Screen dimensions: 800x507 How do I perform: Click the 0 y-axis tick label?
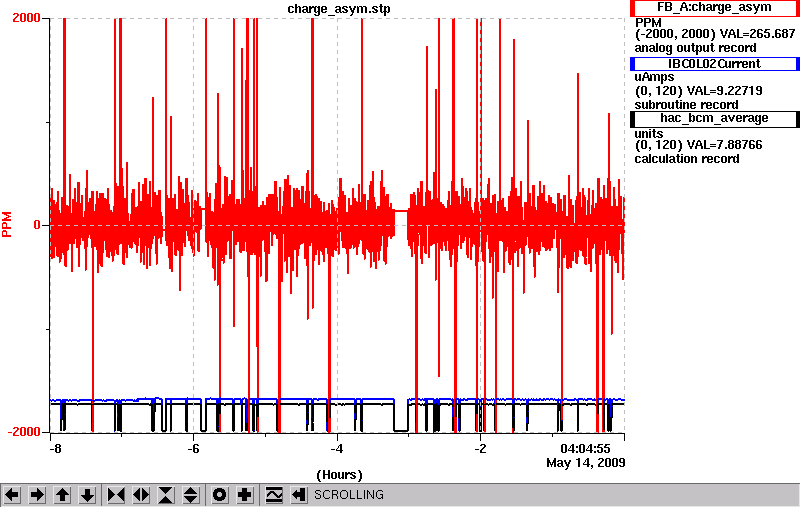tap(37, 225)
